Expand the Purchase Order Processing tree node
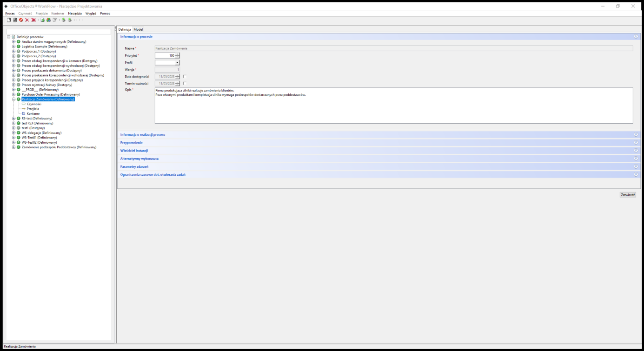 pyautogui.click(x=14, y=94)
